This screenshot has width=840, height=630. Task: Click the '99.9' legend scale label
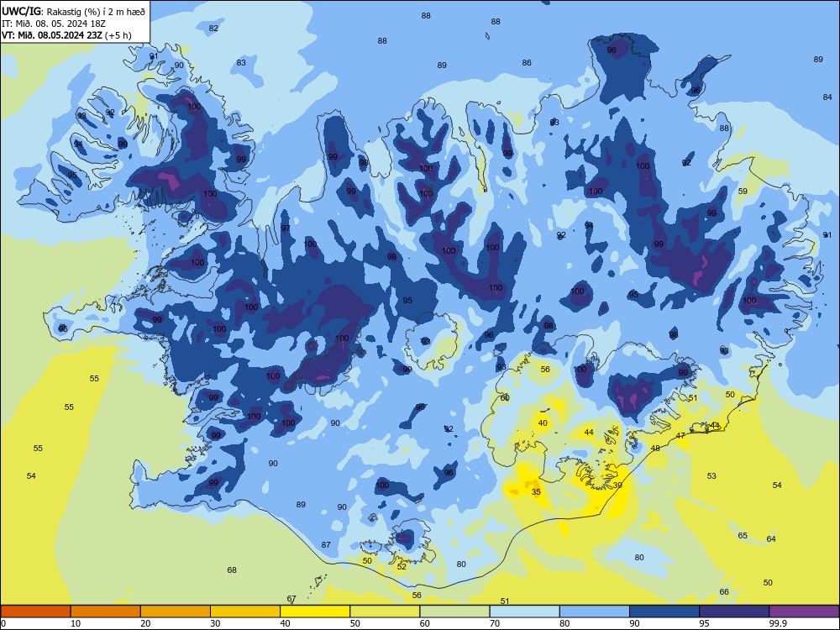778,623
